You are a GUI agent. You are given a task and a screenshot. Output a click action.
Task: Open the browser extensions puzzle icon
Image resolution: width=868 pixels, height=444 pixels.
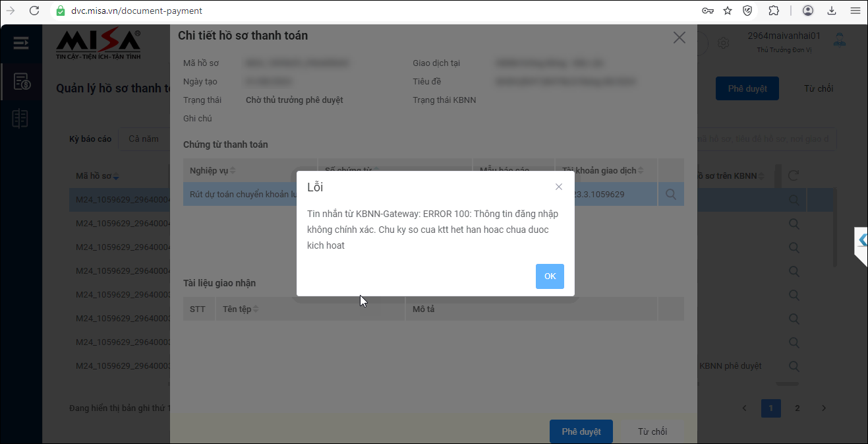point(774,11)
